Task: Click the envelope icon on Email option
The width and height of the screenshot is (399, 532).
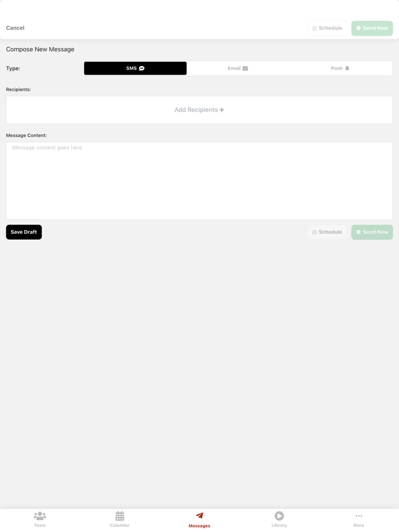Action: pyautogui.click(x=245, y=68)
